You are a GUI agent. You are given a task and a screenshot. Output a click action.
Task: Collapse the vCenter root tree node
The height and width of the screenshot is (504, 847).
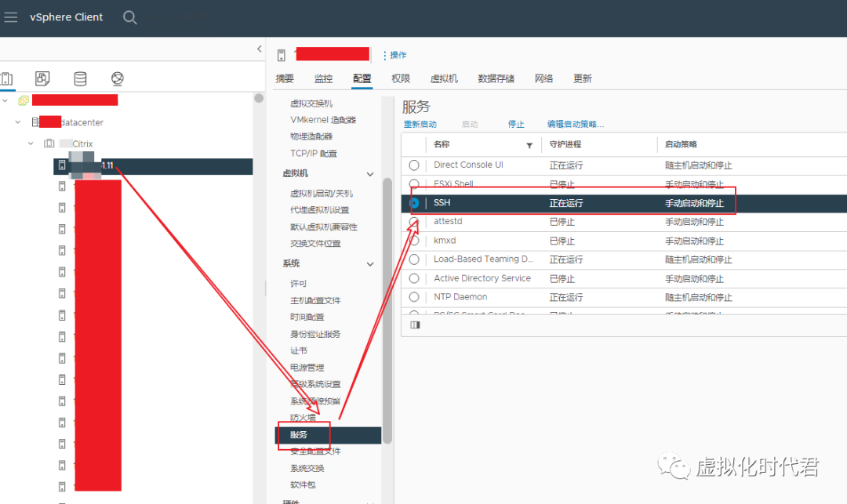click(5, 100)
